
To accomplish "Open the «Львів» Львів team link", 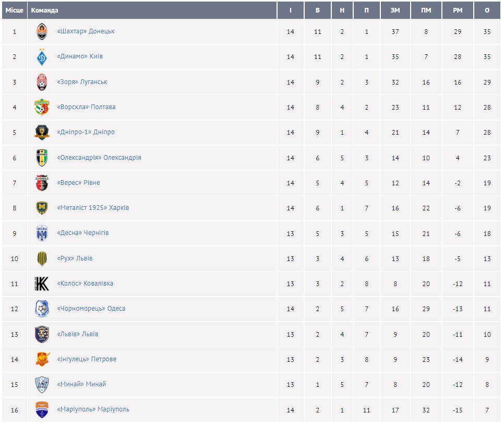I will (78, 334).
